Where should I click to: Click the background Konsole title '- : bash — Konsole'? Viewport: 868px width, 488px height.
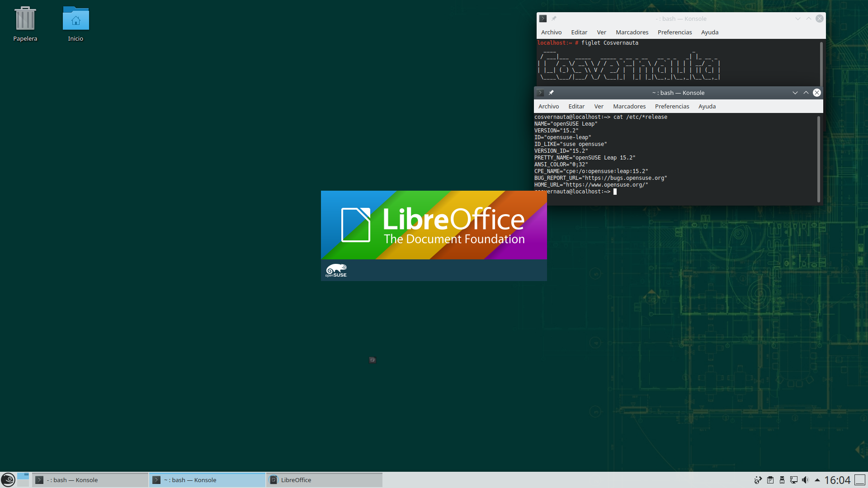[681, 19]
